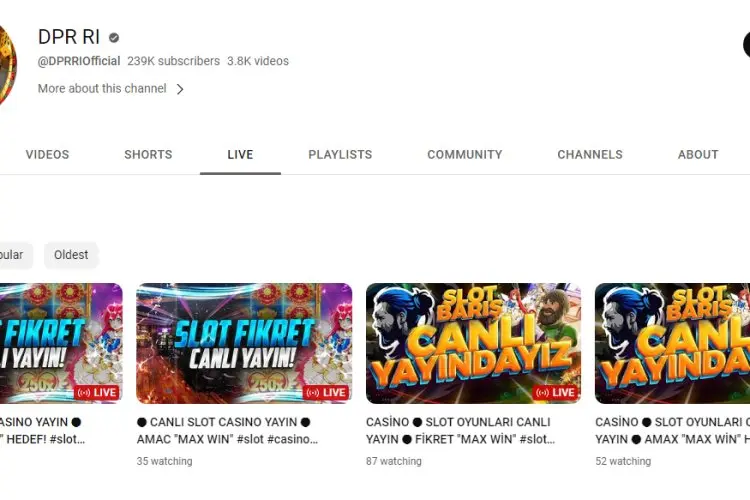Open the Playlists tab

coord(340,155)
